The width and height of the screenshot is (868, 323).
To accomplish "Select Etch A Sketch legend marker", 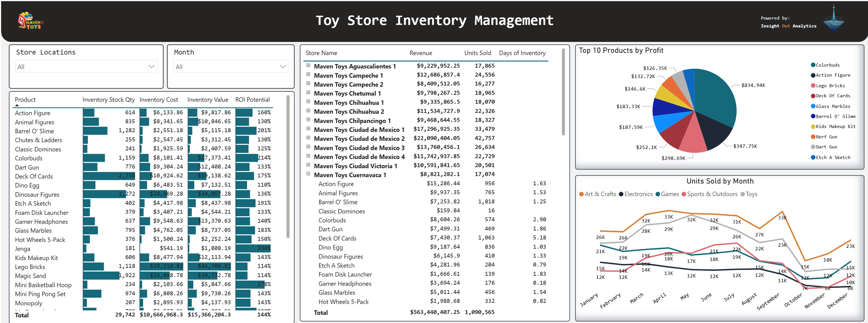I will tap(813, 157).
